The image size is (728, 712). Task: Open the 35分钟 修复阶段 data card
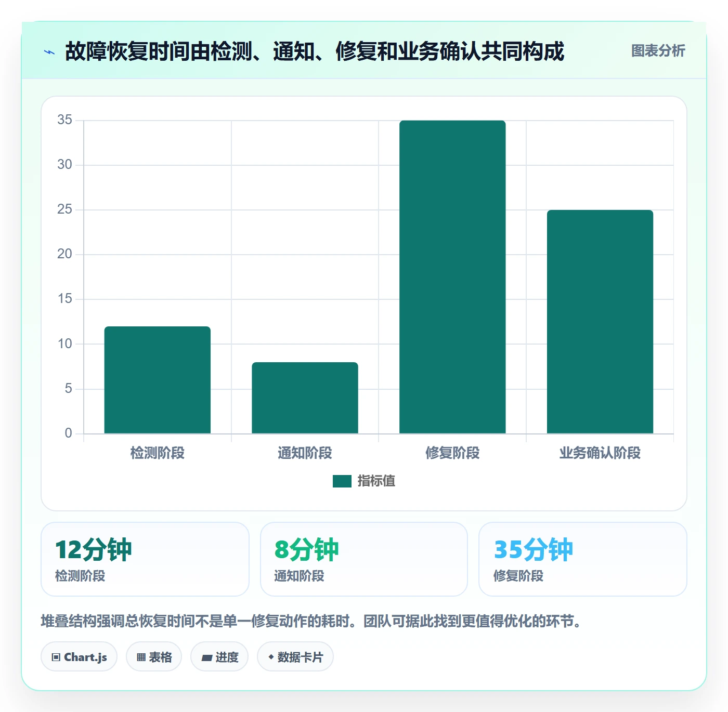(583, 559)
